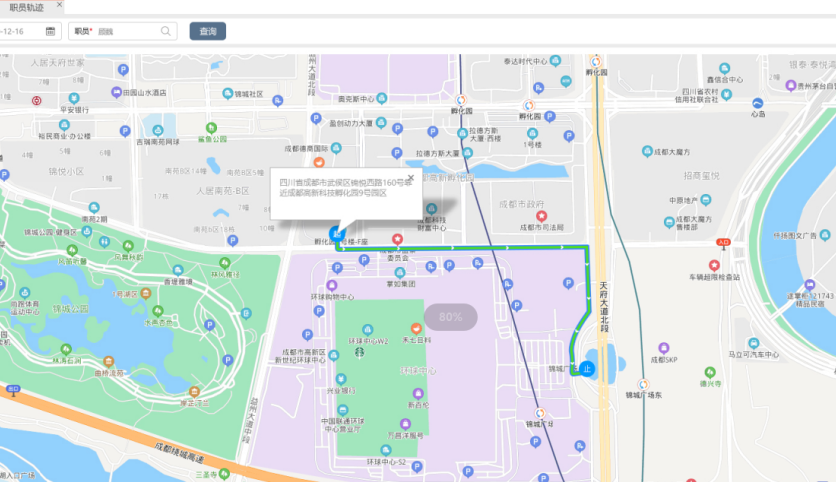836x482 pixels.
Task: Click the 查询 search button
Action: click(x=207, y=32)
